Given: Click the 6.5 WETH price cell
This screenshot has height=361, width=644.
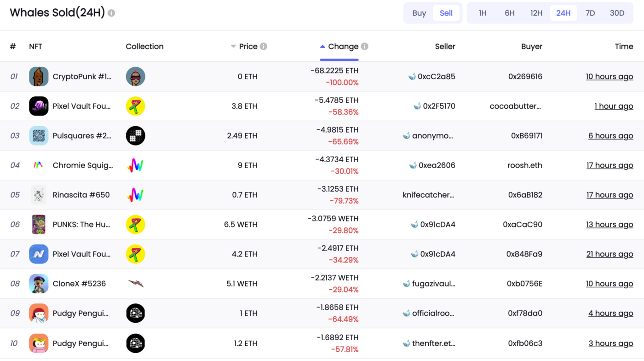Looking at the screenshot, I should (x=241, y=224).
